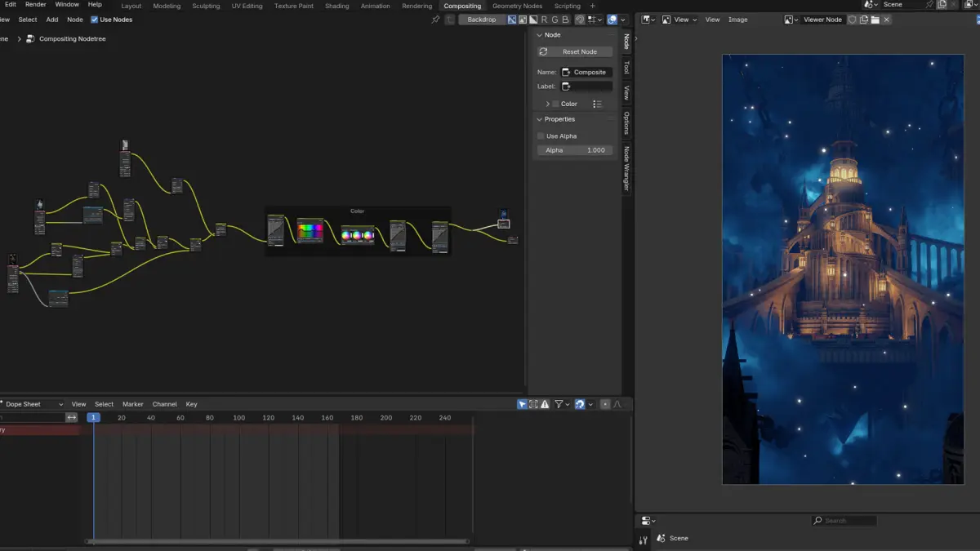Click the parent node tree arrow icon

click(450, 20)
